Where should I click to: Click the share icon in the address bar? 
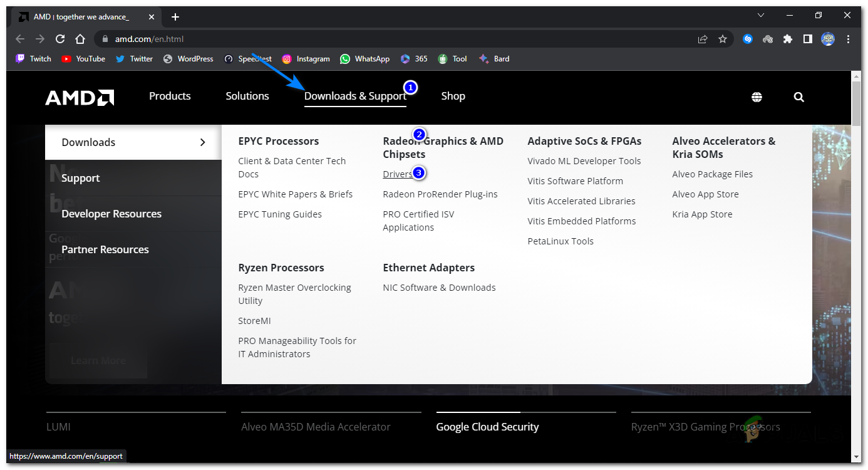click(x=703, y=39)
